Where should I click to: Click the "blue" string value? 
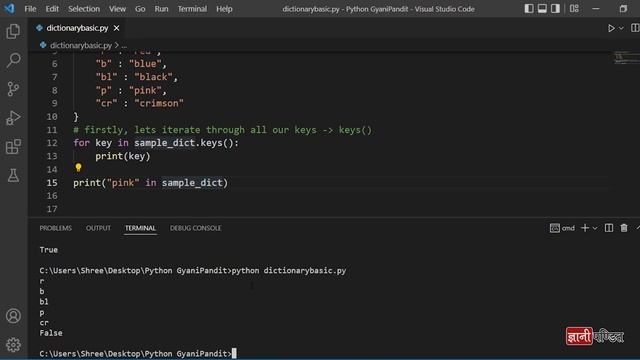(145, 64)
